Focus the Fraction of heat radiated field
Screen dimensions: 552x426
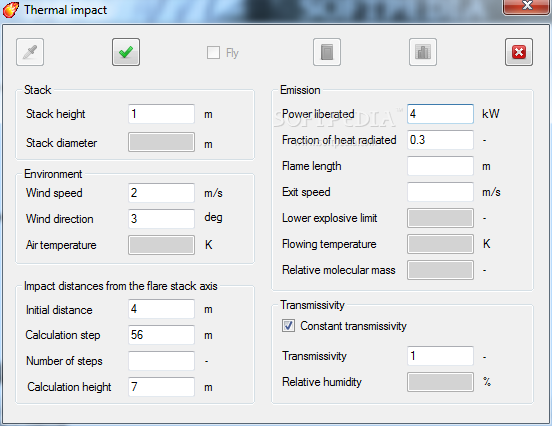(440, 140)
